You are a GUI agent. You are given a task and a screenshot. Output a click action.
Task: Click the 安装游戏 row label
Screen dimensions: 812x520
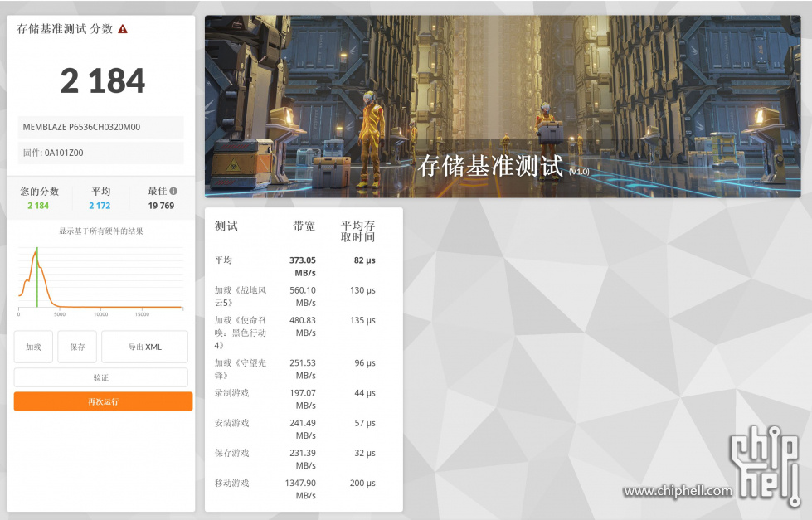click(232, 423)
